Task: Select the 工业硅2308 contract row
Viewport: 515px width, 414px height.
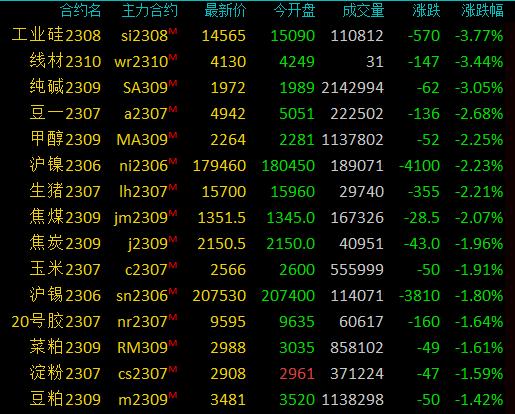Action: (257, 35)
